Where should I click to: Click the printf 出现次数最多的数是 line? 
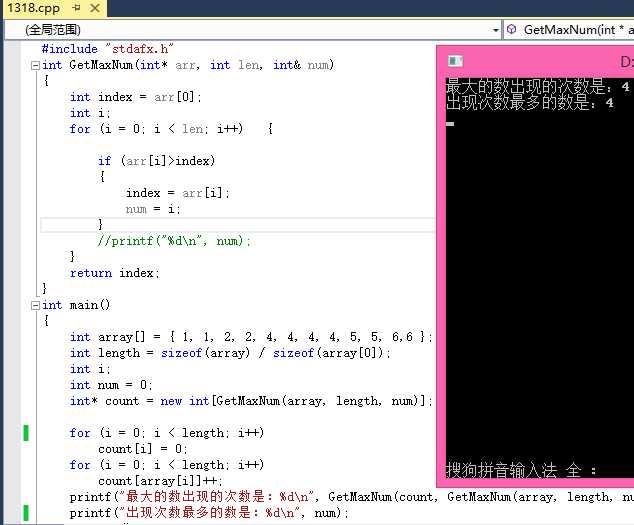click(209, 513)
